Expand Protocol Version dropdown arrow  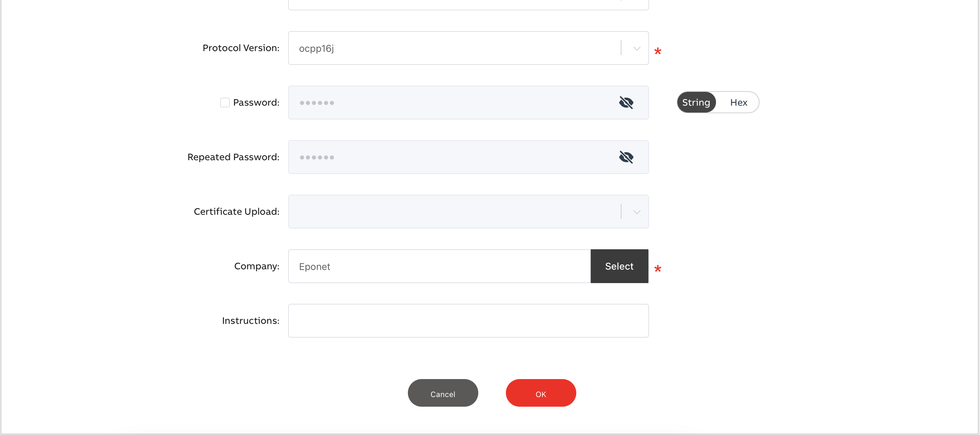tap(636, 48)
